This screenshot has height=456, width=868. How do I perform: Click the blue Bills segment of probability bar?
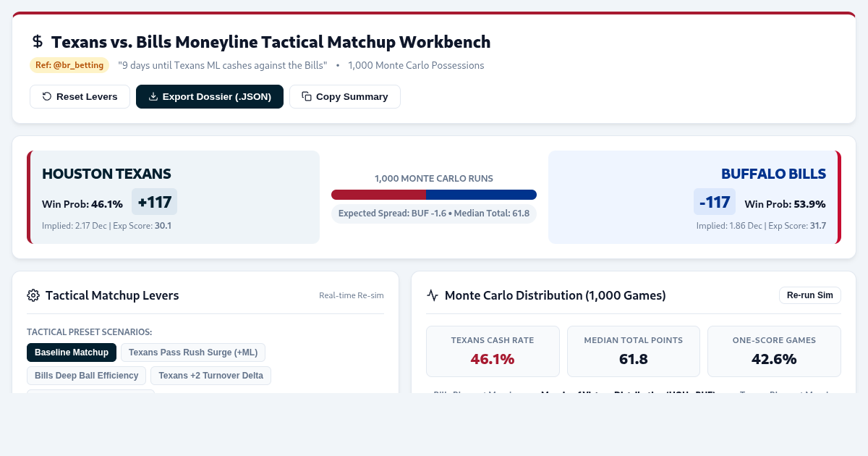[482, 195]
